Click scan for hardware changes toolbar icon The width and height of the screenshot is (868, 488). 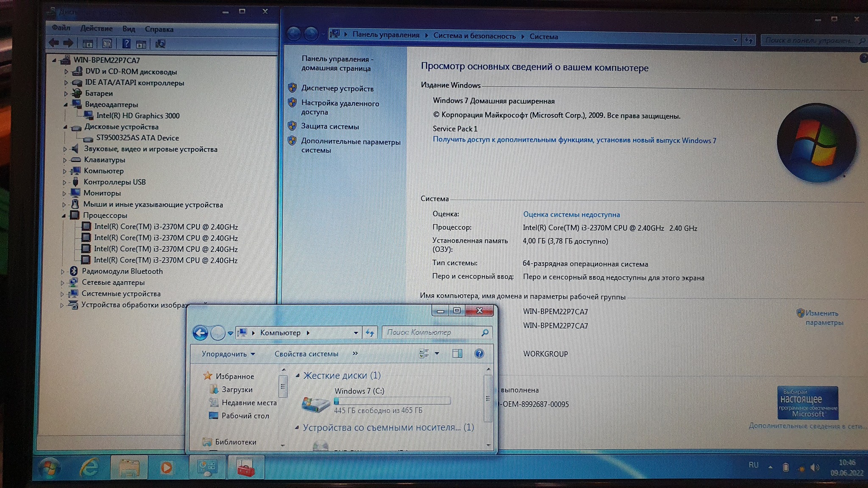(x=160, y=44)
